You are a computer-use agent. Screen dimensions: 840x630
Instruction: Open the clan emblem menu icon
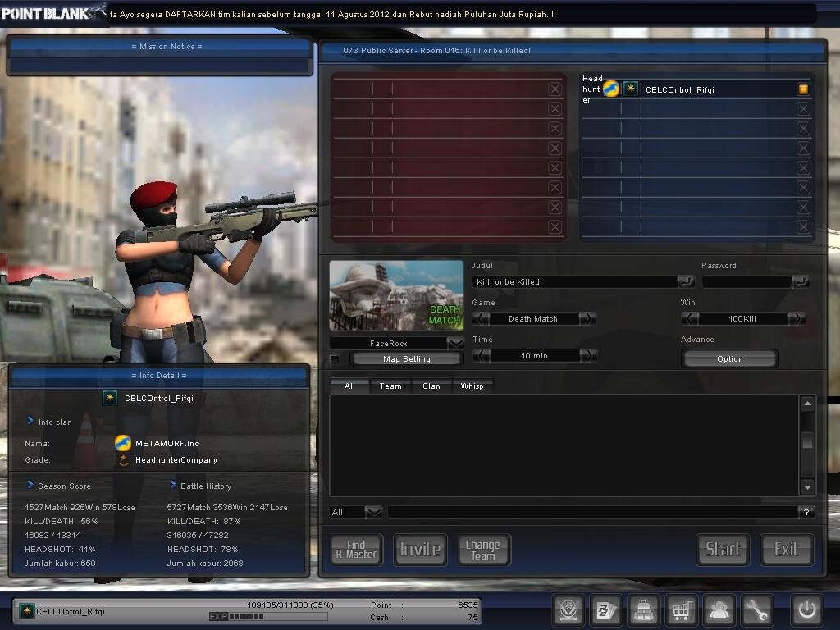(x=568, y=609)
